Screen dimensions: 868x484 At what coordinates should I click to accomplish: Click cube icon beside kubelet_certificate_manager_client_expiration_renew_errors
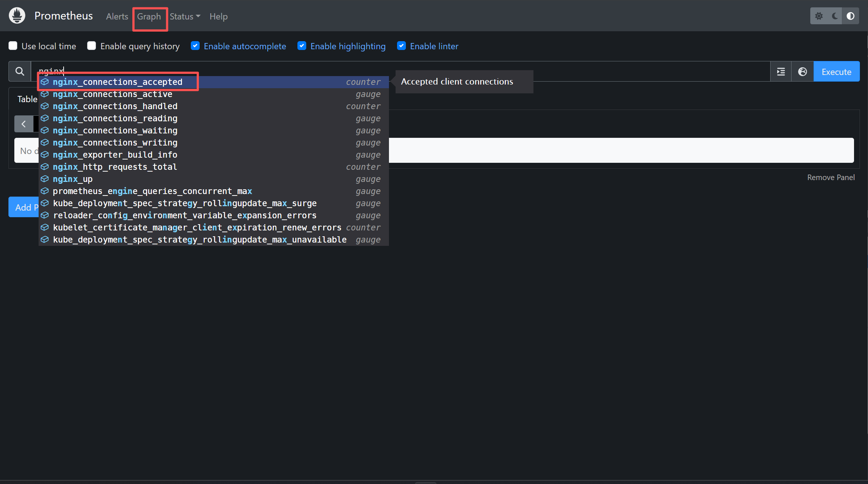pos(44,227)
